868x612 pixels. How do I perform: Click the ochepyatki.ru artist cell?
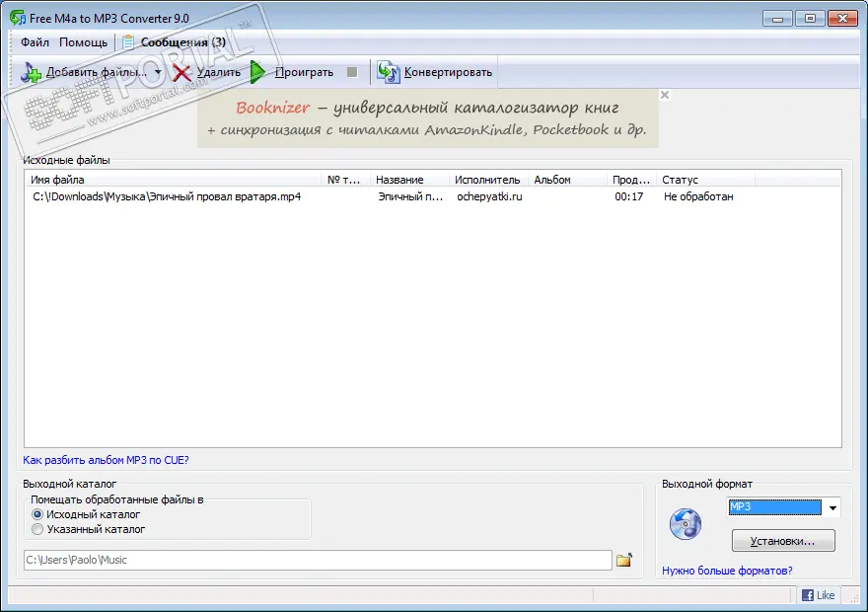489,196
